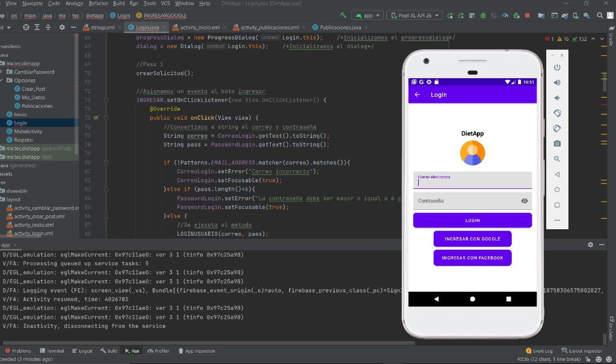The width and height of the screenshot is (616, 364).
Task: Click the Run panel horizontal scrollbar
Action: 208,343
